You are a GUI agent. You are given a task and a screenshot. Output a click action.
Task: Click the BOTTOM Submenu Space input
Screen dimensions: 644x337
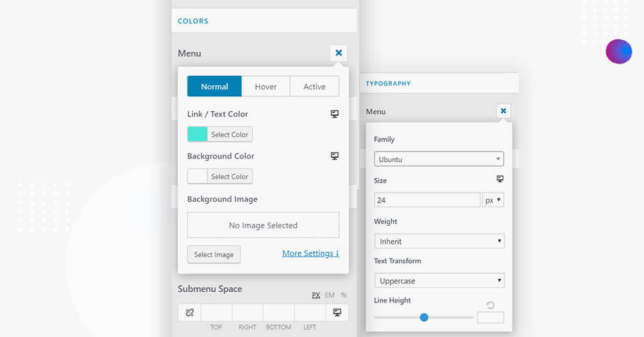tap(279, 312)
